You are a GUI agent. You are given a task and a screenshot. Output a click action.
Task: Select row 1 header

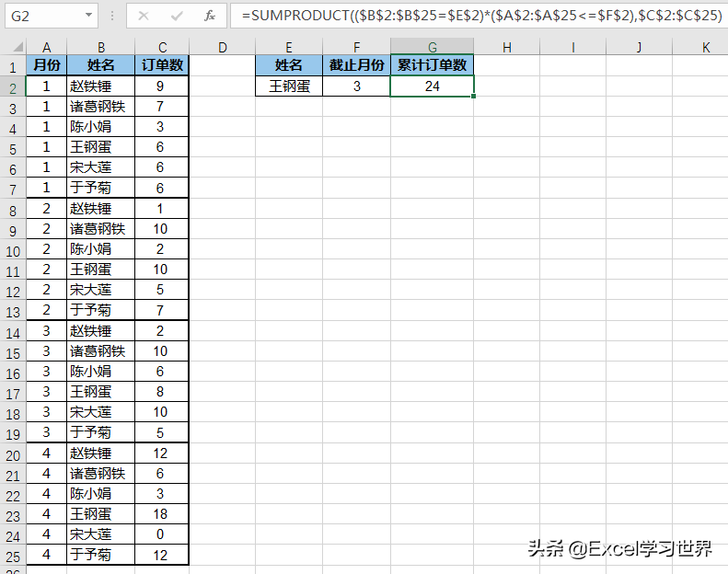(x=13, y=67)
